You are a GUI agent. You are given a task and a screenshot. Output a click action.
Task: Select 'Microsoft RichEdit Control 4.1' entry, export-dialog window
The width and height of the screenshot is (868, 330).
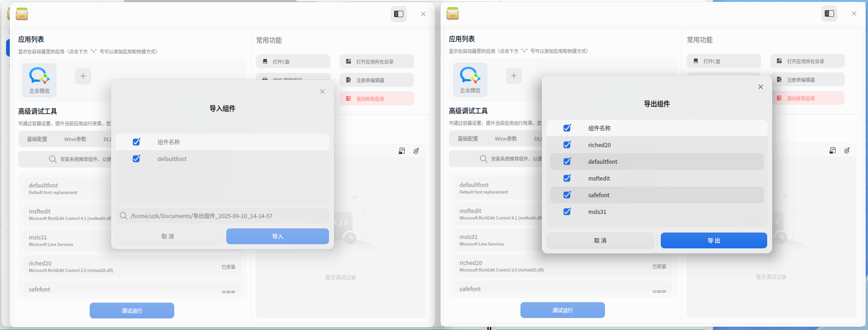click(498, 214)
